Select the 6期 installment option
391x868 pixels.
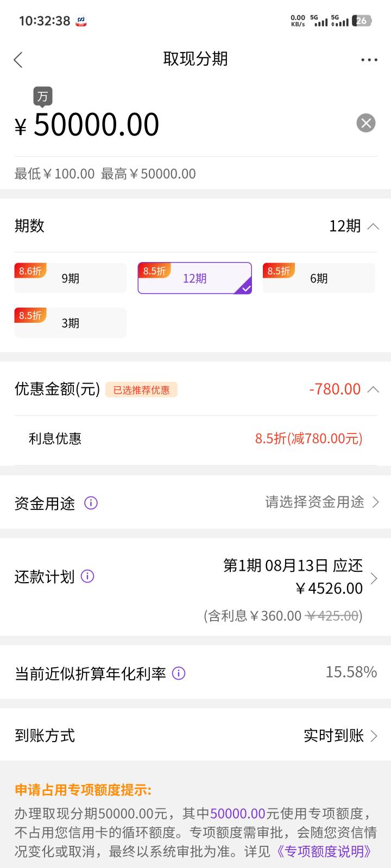coord(319,278)
